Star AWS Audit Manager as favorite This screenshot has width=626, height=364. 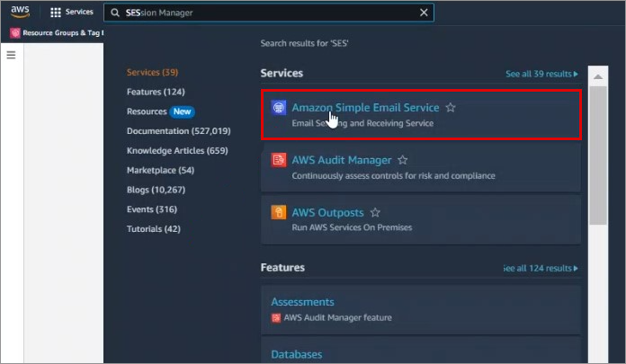coord(403,160)
